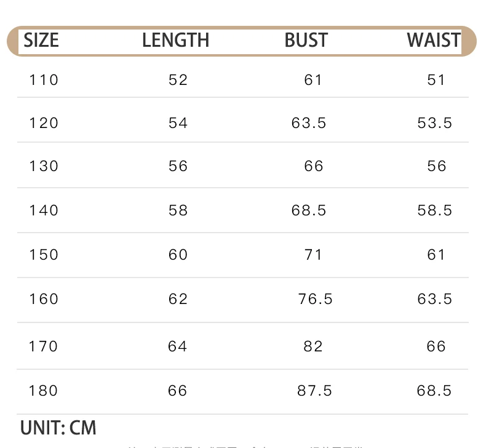
Task: Click bust value 71 for size 150
Action: coord(313,255)
